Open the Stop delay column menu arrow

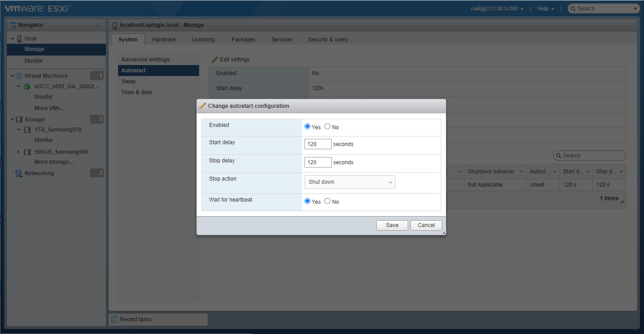[620, 172]
